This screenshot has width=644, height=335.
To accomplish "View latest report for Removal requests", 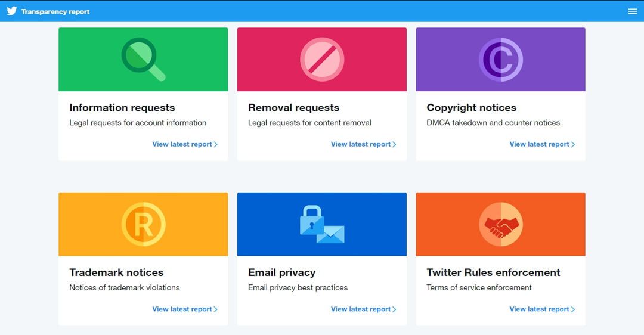I will point(364,144).
